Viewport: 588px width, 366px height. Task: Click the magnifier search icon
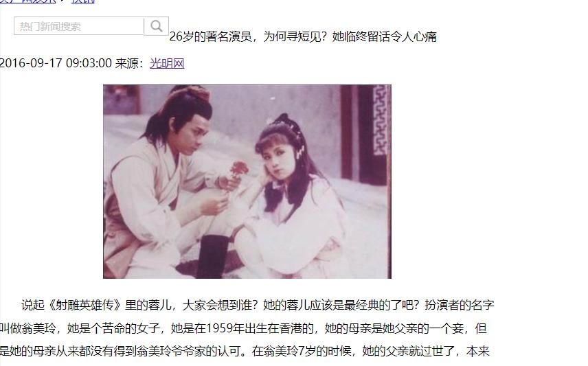pos(157,26)
